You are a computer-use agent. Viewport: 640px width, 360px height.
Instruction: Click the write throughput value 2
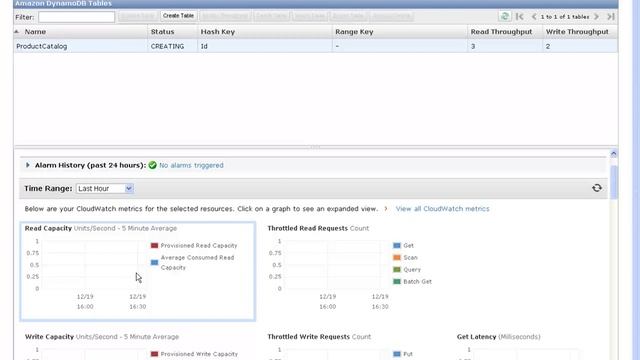point(548,47)
